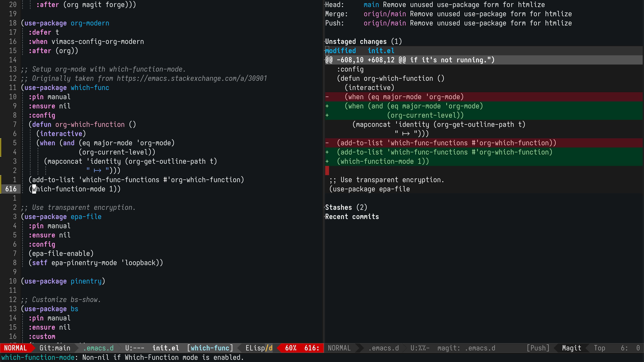This screenshot has width=644, height=362.
Task: Click the init.el buffer name in modeline
Action: pos(166,348)
